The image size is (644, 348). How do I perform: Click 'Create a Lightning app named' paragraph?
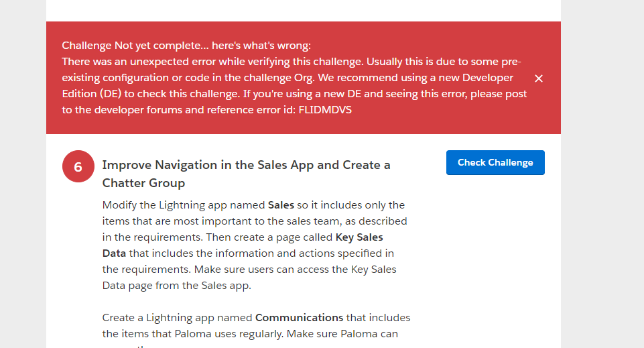(178, 318)
